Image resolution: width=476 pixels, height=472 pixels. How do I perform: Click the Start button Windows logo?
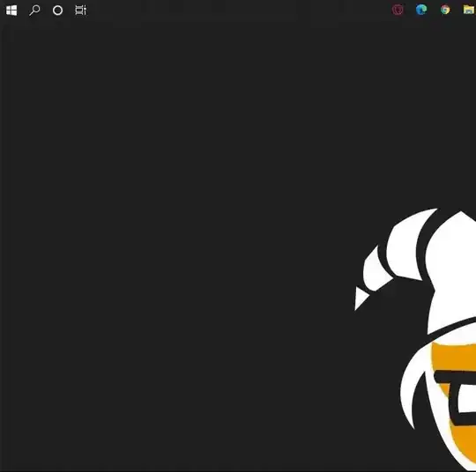pos(11,11)
